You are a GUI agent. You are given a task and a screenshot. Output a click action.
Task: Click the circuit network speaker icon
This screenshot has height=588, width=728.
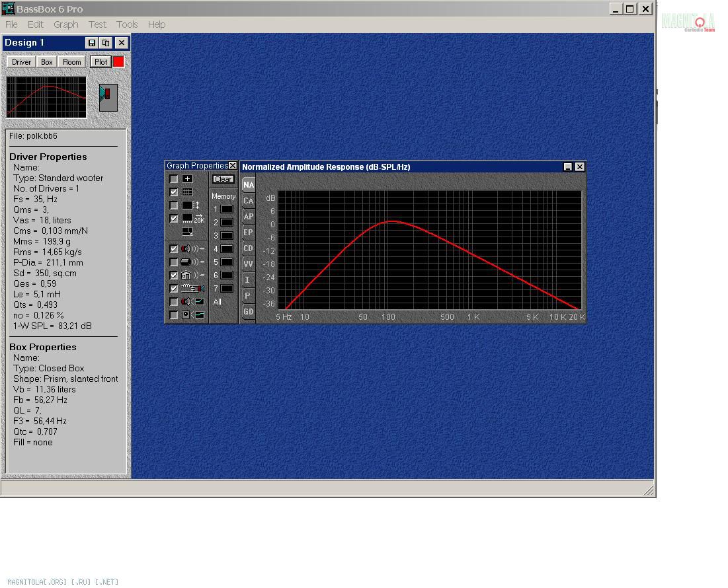coord(192,289)
